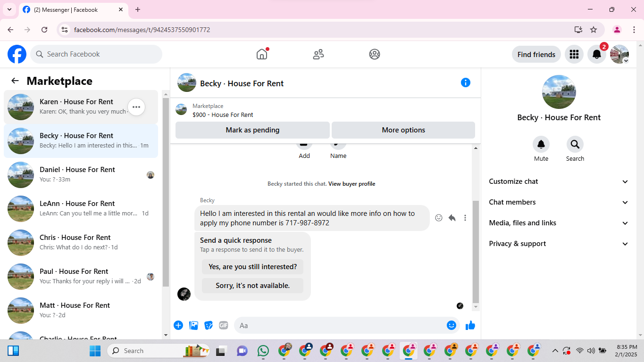
Task: Open the Facebook menu grid icon
Action: click(574, 54)
